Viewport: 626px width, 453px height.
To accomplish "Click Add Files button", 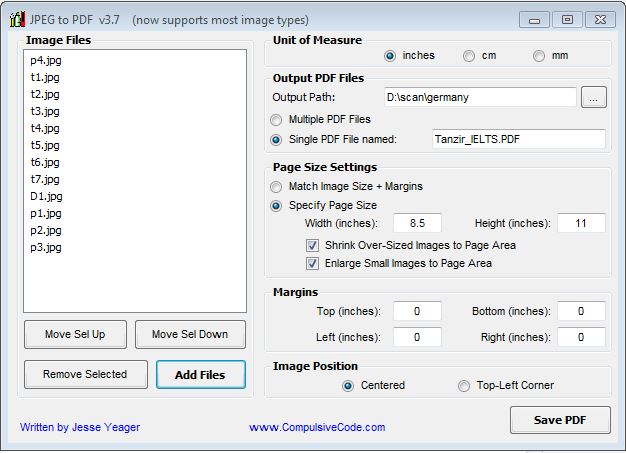I will 200,374.
